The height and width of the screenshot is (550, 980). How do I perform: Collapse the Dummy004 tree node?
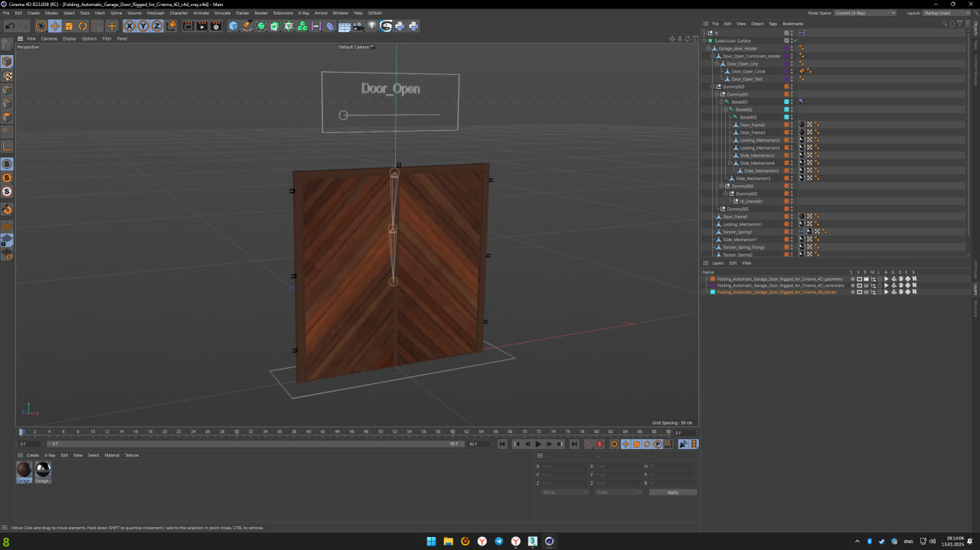(x=721, y=186)
